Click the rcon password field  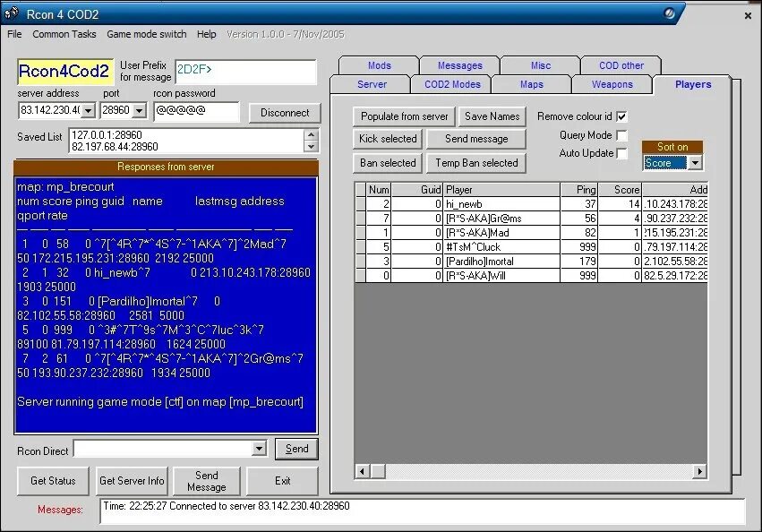[197, 111]
